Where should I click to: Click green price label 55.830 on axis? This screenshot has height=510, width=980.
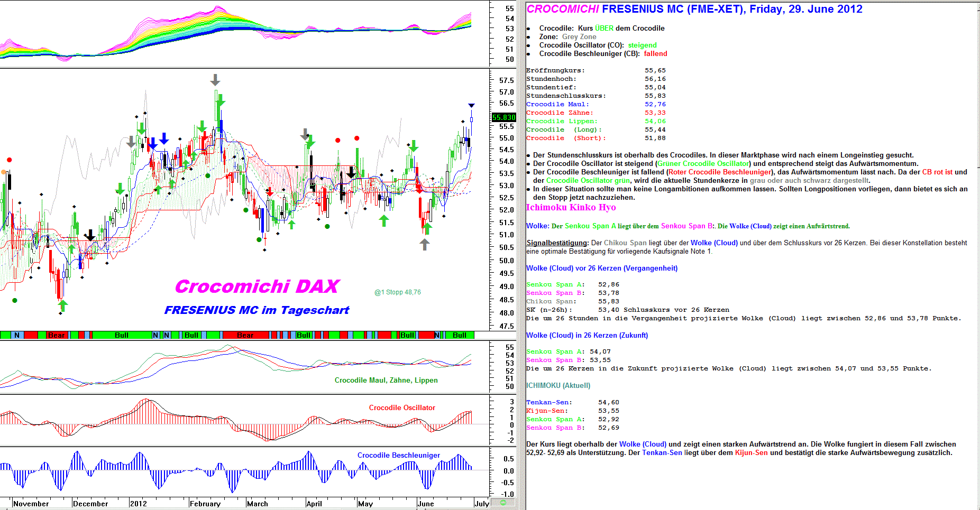pyautogui.click(x=503, y=117)
